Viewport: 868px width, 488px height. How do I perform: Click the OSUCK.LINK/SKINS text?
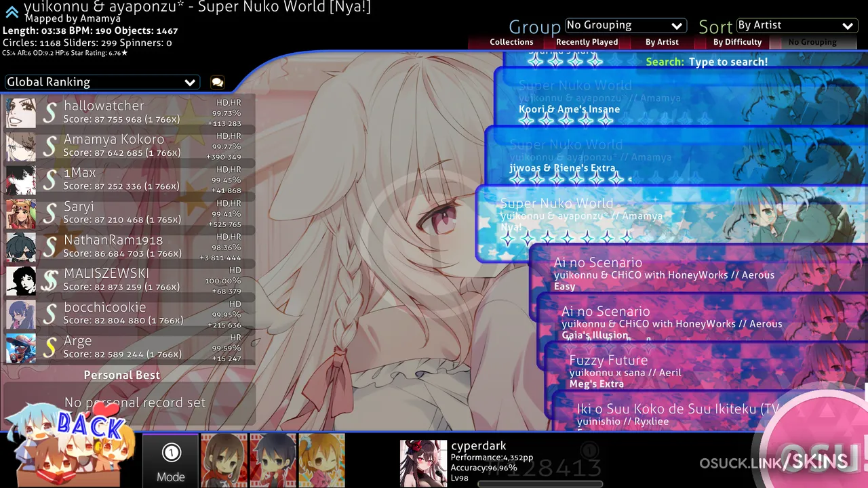pyautogui.click(x=774, y=463)
